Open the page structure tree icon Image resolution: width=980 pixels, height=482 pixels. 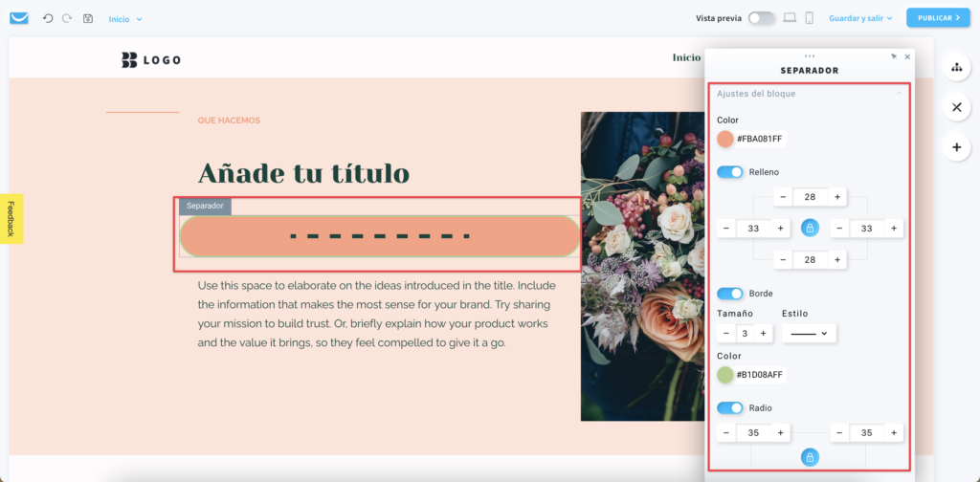click(x=956, y=68)
